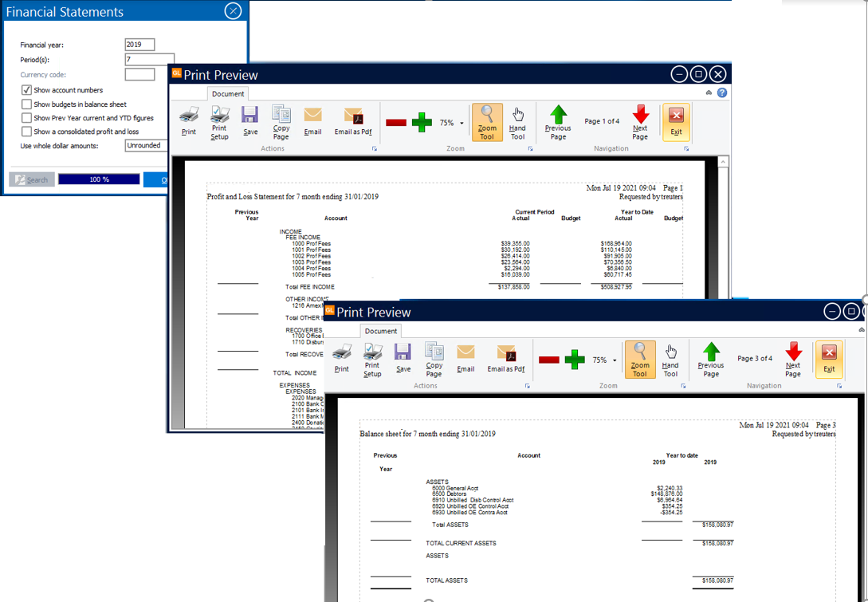Screen dimensions: 868x602
Task: Save the previewed document
Action: (x=249, y=121)
